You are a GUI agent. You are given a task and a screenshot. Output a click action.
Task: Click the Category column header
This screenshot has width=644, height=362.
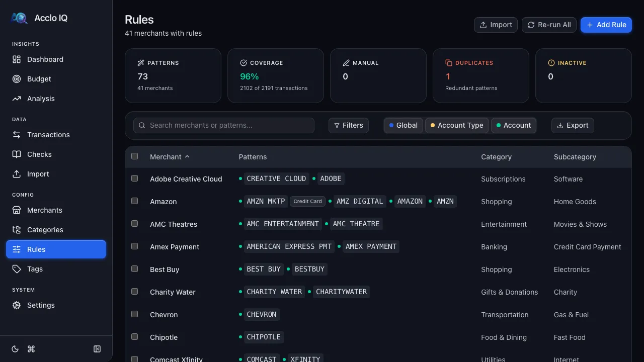point(496,157)
